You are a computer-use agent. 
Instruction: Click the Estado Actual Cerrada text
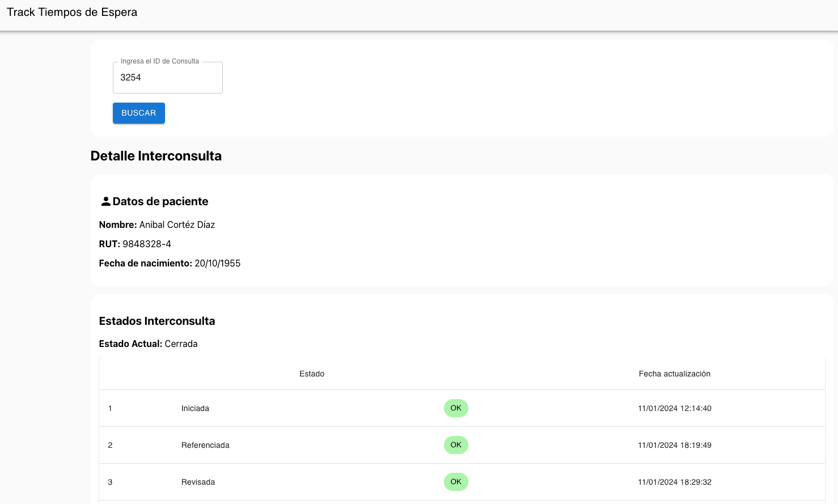point(181,344)
